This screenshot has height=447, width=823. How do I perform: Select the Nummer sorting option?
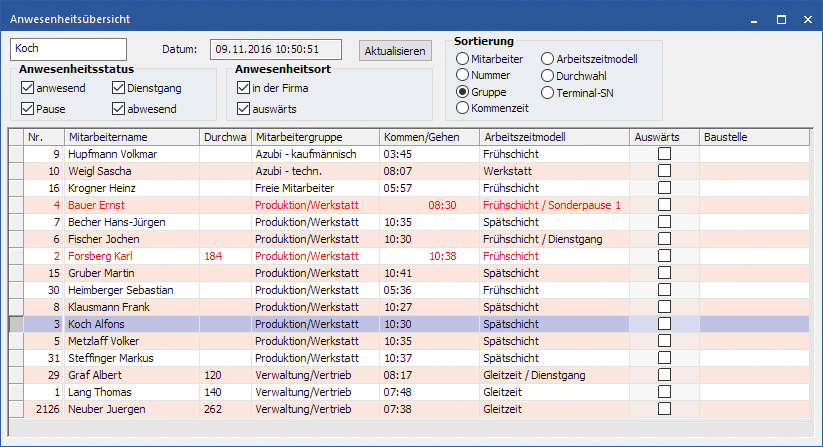tap(462, 75)
